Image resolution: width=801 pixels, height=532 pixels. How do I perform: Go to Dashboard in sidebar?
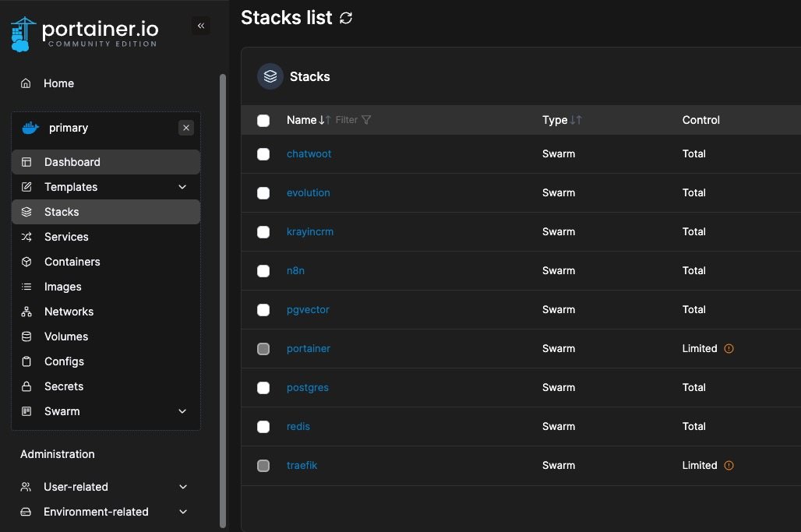click(106, 162)
